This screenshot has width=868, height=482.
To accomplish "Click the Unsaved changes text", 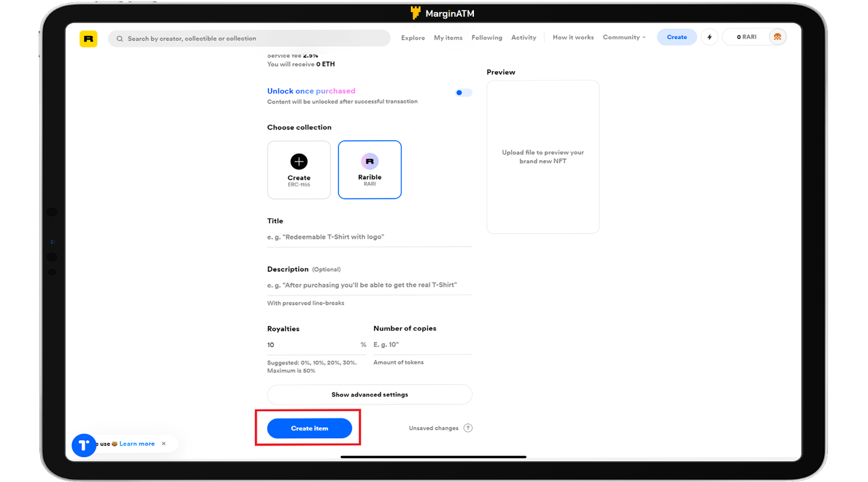I will (x=433, y=428).
